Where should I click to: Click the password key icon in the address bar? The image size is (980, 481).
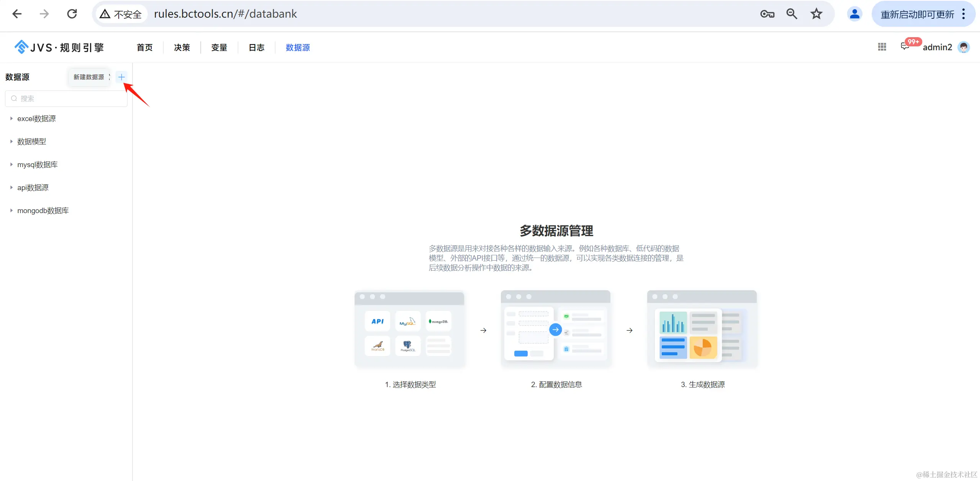coord(767,14)
